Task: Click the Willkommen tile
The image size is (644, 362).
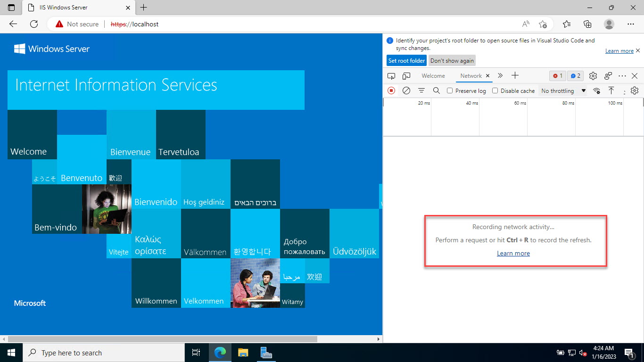Action: pos(156,283)
